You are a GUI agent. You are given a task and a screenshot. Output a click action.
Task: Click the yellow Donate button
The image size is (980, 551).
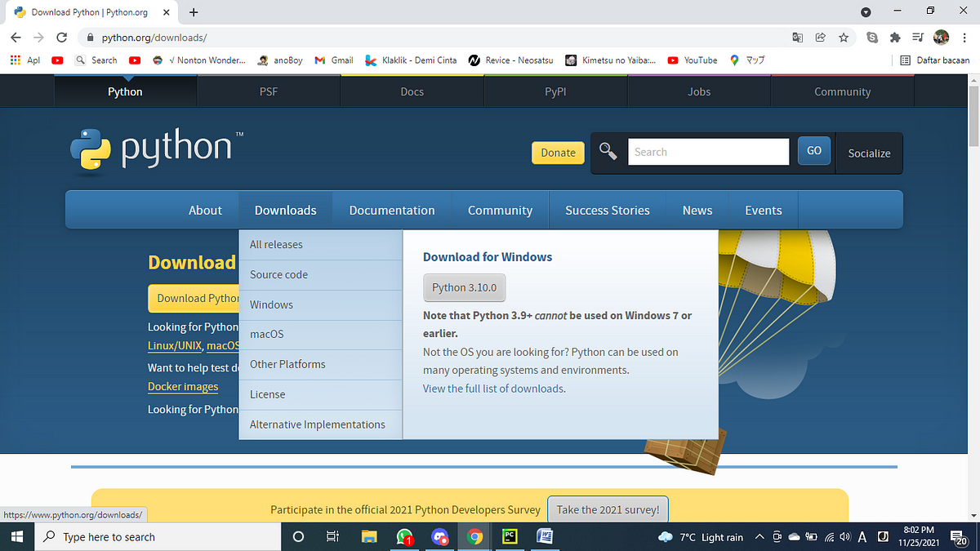coord(558,153)
